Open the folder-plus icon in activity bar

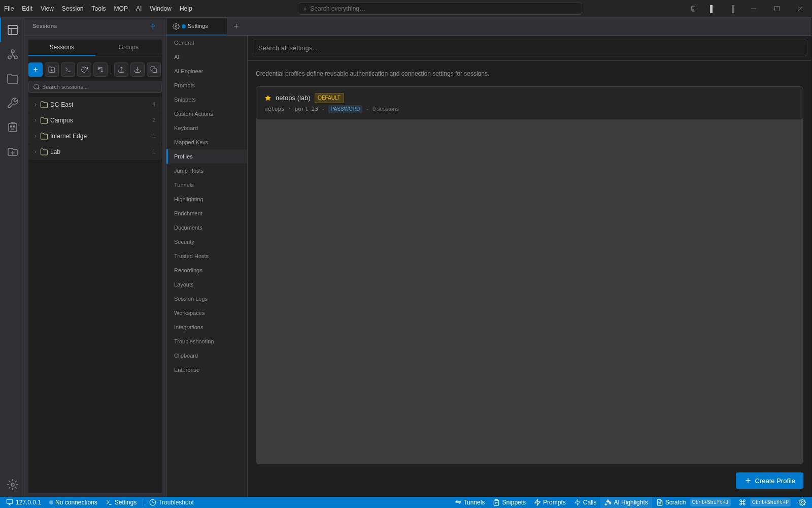[13, 152]
